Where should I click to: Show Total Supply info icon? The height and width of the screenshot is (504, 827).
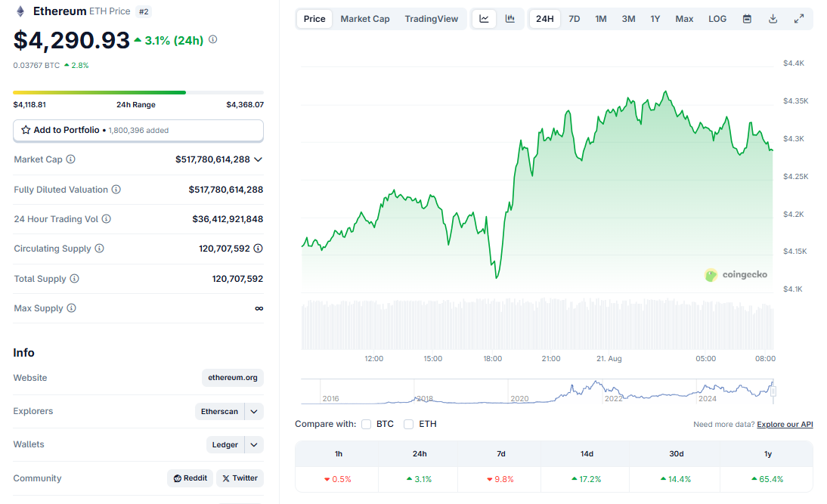click(74, 278)
